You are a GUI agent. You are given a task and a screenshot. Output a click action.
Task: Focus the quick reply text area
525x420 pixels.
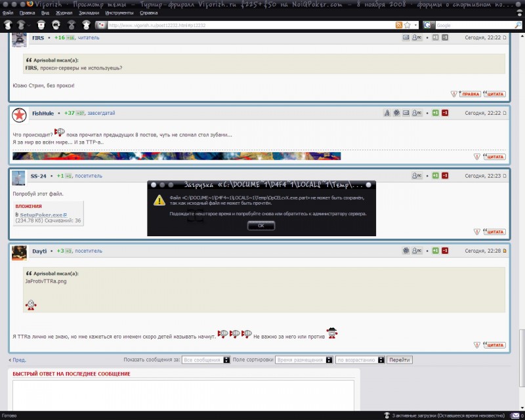[183, 395]
